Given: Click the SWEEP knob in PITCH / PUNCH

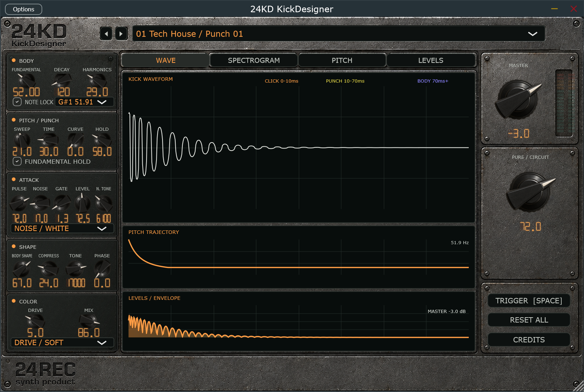Looking at the screenshot, I should coord(22,140).
